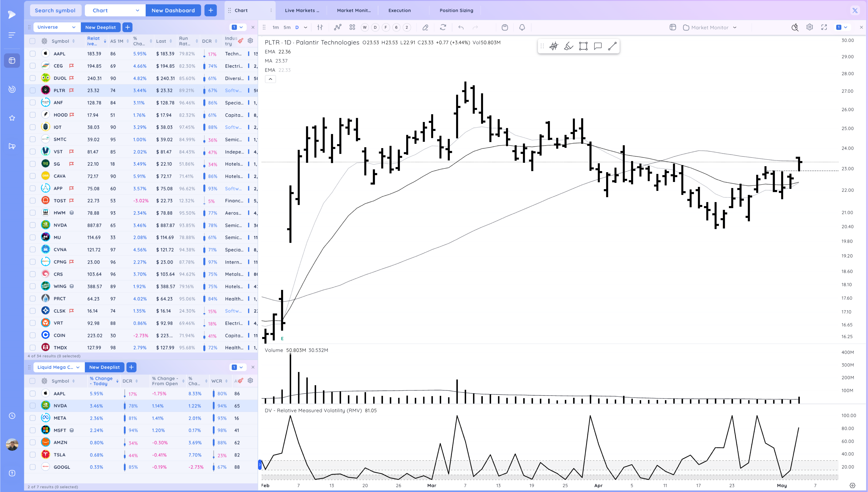
Task: Select the comment callout drawing tool
Action: point(598,46)
